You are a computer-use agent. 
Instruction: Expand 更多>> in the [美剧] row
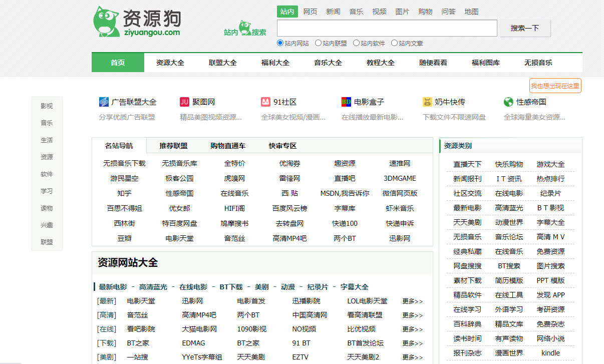coord(413,357)
